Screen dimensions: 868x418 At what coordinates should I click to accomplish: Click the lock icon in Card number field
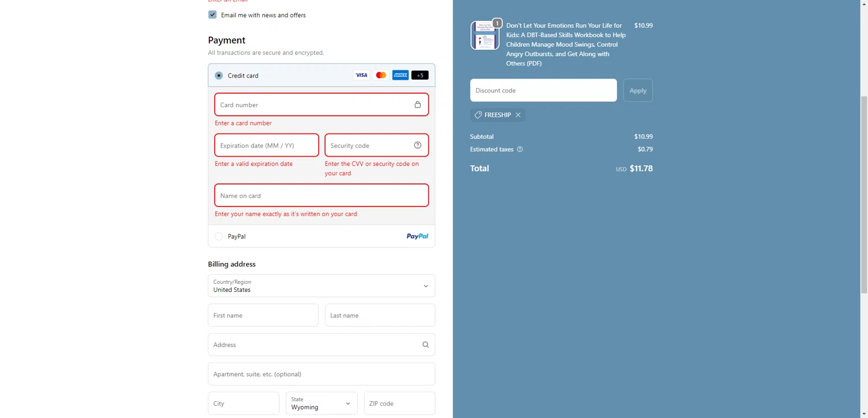coord(417,105)
